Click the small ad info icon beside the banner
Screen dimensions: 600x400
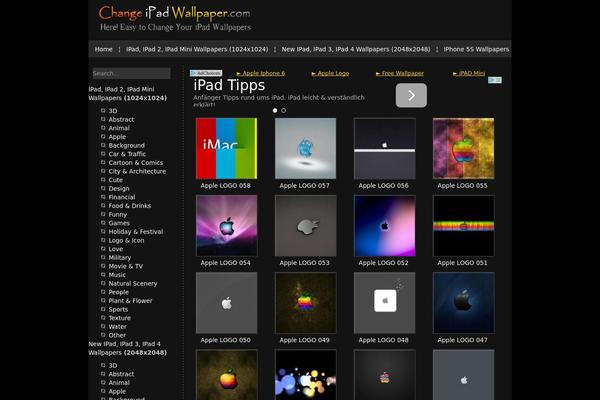[x=494, y=80]
